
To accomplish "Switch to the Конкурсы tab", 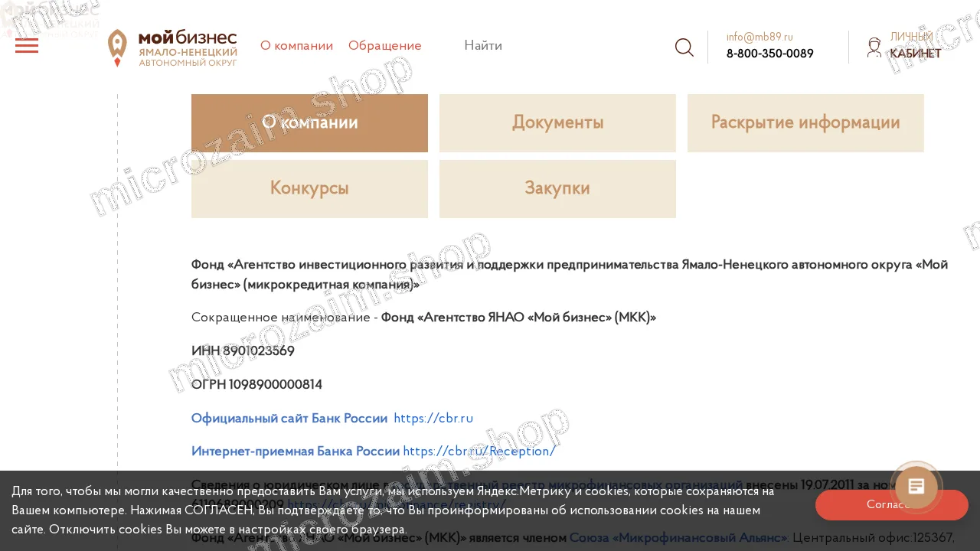I will click(x=309, y=189).
